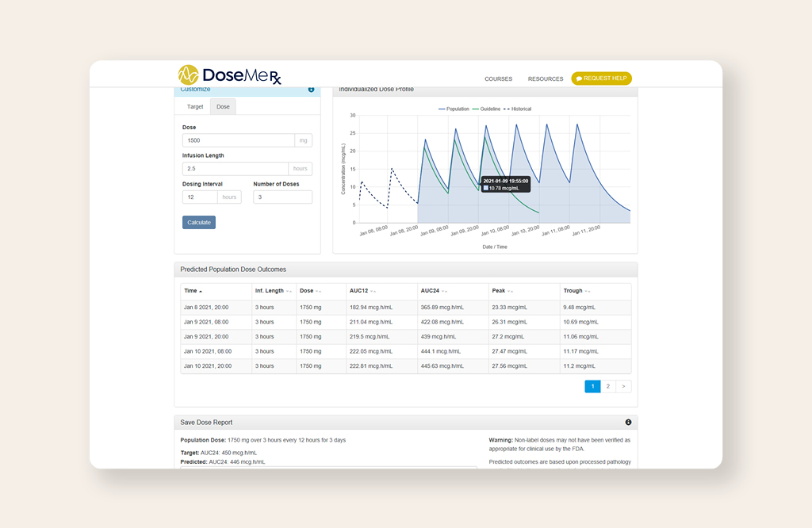This screenshot has height=528, width=812.
Task: Click the 444.1 mcg.h/mL AUC24 value
Action: click(441, 351)
